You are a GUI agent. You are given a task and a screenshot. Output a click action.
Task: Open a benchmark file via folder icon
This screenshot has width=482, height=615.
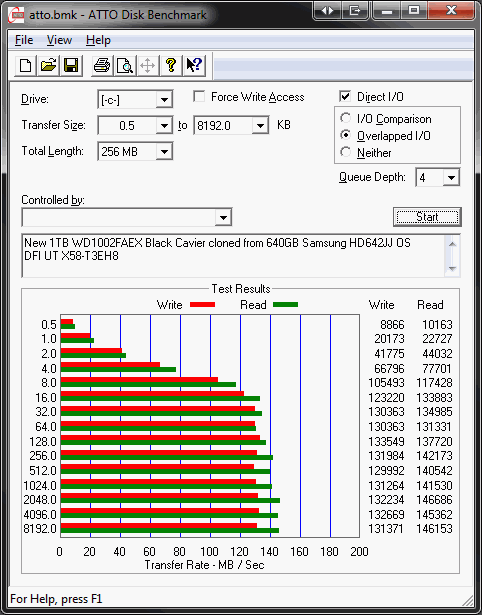coord(48,65)
